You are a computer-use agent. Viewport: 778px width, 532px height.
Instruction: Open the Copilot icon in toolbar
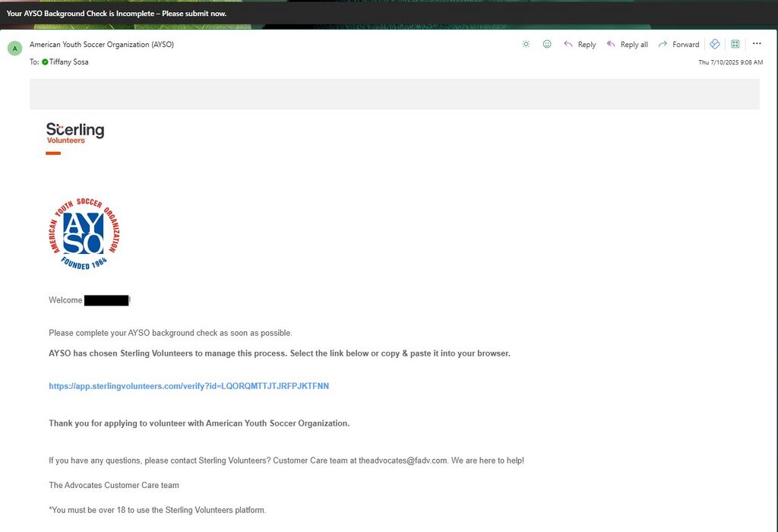point(714,44)
